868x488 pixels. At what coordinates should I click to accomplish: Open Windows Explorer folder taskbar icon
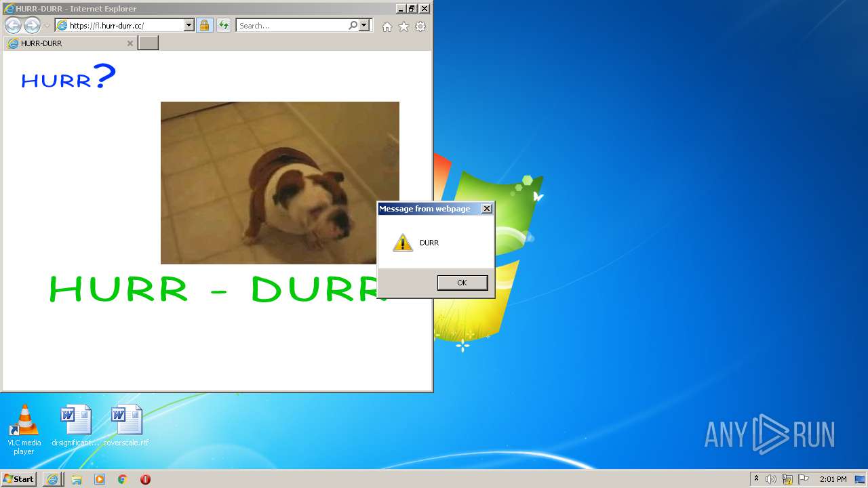tap(77, 479)
